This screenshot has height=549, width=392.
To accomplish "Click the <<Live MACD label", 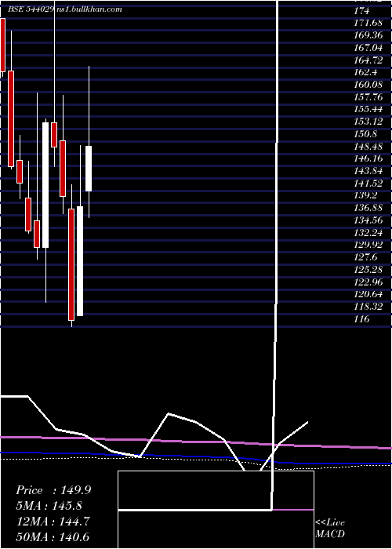I will click(x=330, y=529).
